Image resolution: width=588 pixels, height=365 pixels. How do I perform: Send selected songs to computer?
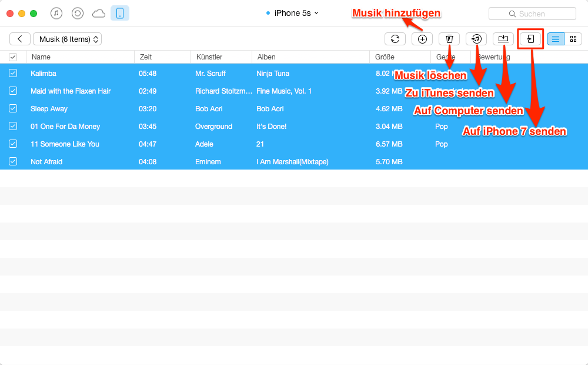click(503, 39)
